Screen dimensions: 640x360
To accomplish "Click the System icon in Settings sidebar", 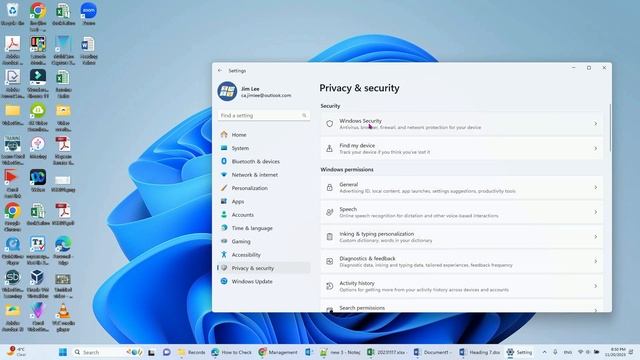I will click(224, 148).
